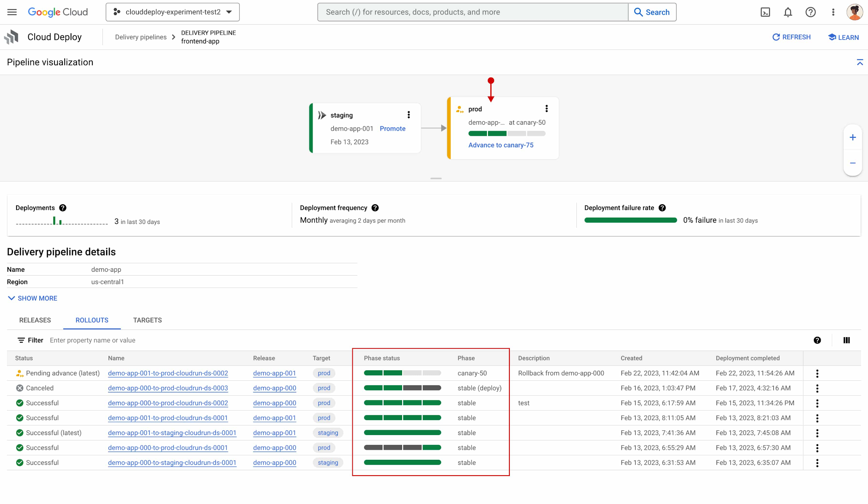The height and width of the screenshot is (504, 868).
Task: Click Advance to canary-75 link
Action: pos(501,145)
